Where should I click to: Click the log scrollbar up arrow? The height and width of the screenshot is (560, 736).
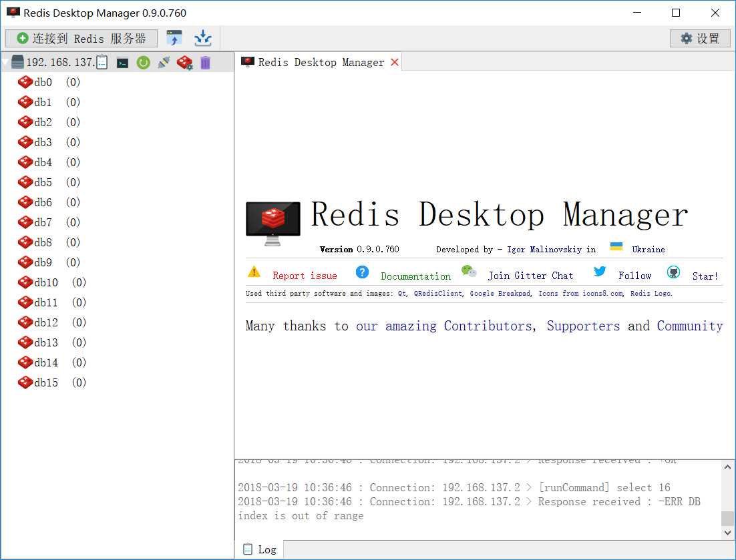(727, 467)
